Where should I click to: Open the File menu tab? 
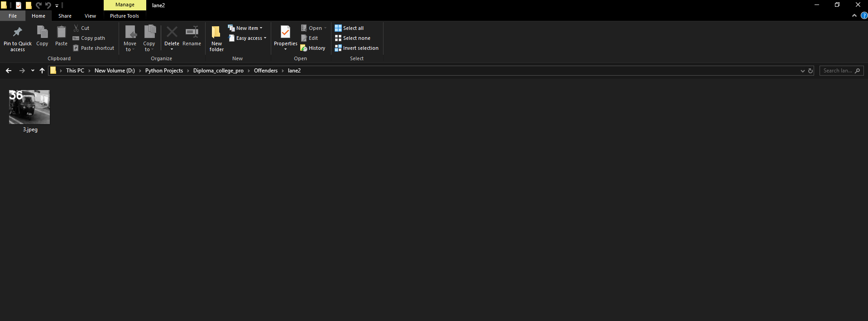(x=13, y=16)
